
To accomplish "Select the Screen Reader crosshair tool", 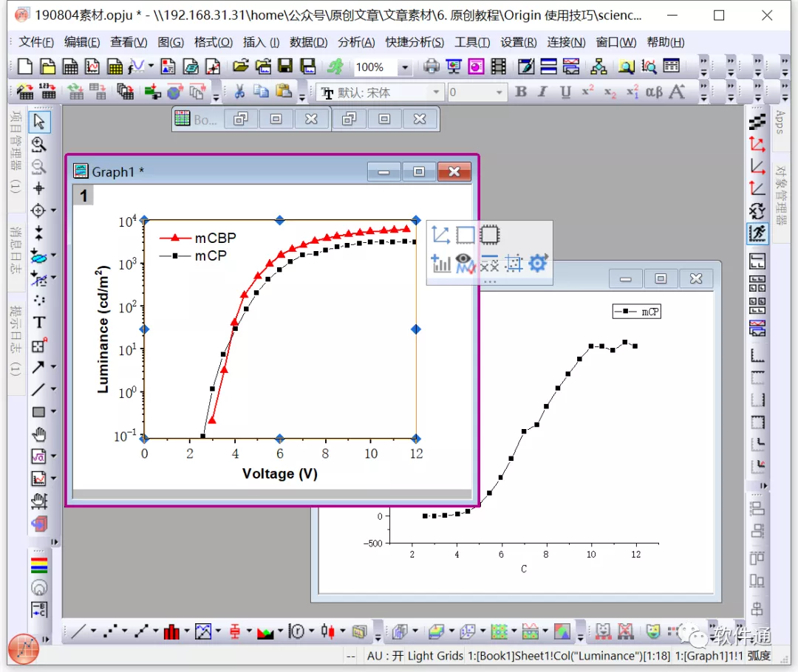I will point(38,189).
